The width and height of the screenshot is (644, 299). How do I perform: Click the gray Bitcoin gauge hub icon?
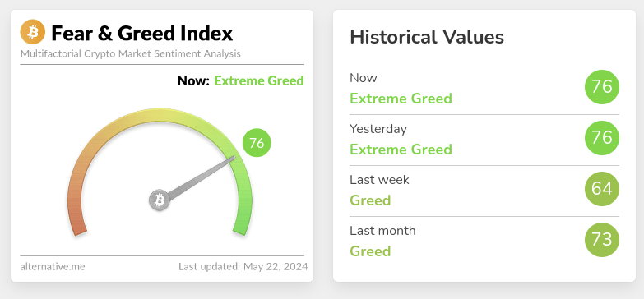coord(160,200)
